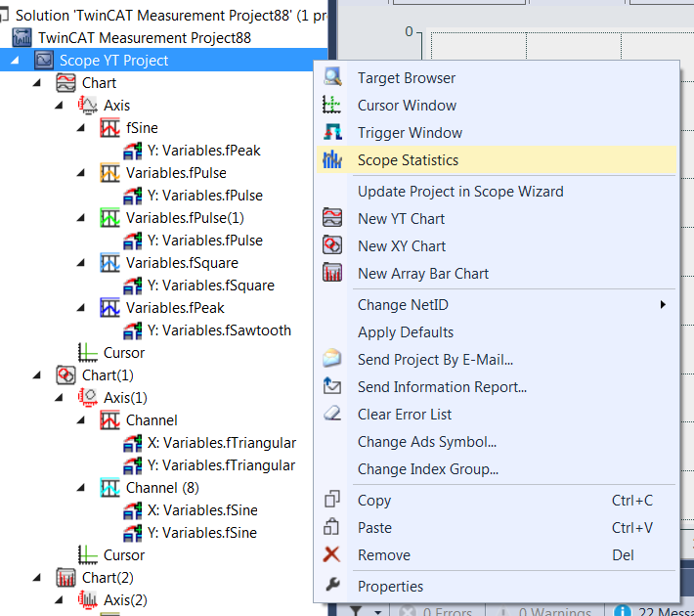Viewport: 694px width, 616px height.
Task: Collapse the Scope YT Project node
Action: click(15, 60)
